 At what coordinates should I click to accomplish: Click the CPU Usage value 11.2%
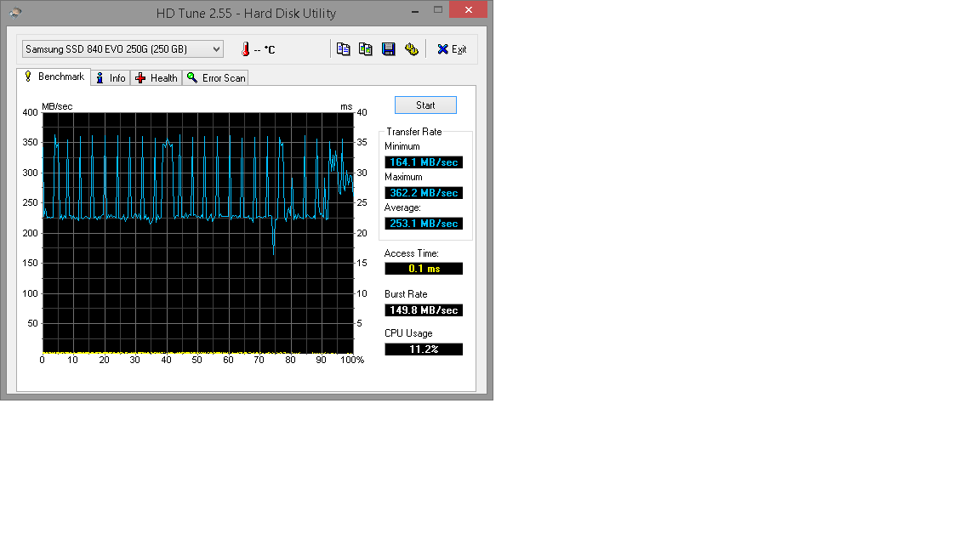pos(424,349)
